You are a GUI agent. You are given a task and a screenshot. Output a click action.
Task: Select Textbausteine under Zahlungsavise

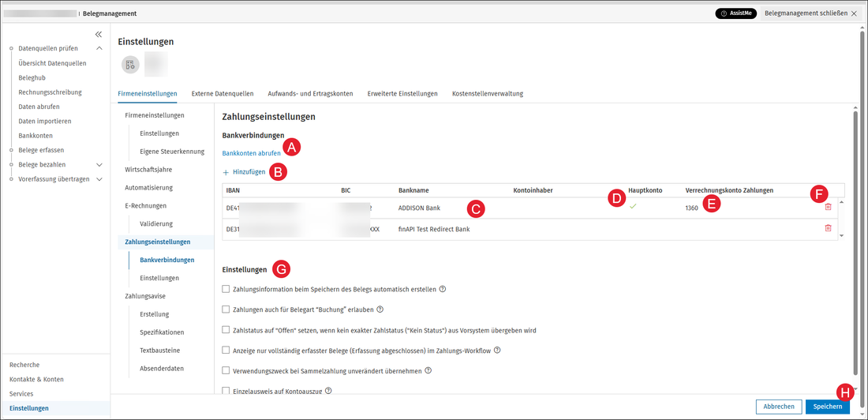[160, 351]
